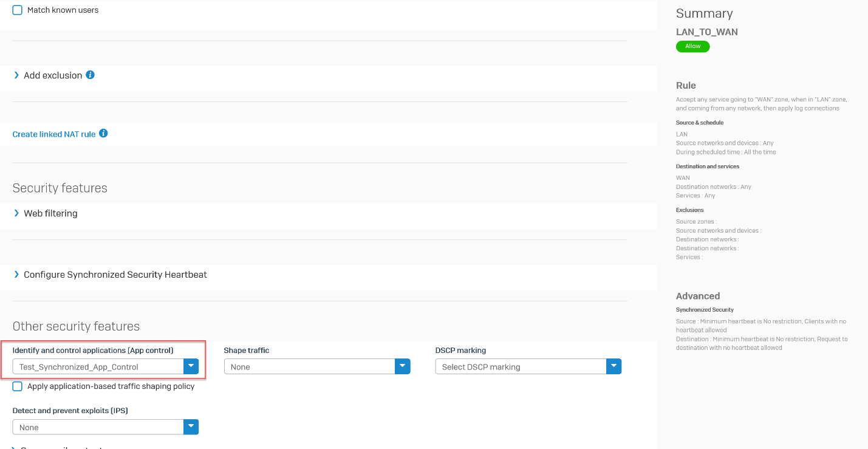Image resolution: width=868 pixels, height=449 pixels.
Task: Select None in the Detect and prevent exploits dropdown
Action: [x=97, y=427]
